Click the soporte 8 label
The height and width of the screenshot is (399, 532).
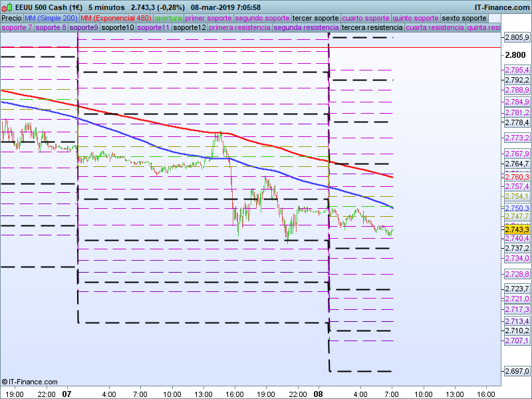point(51,27)
